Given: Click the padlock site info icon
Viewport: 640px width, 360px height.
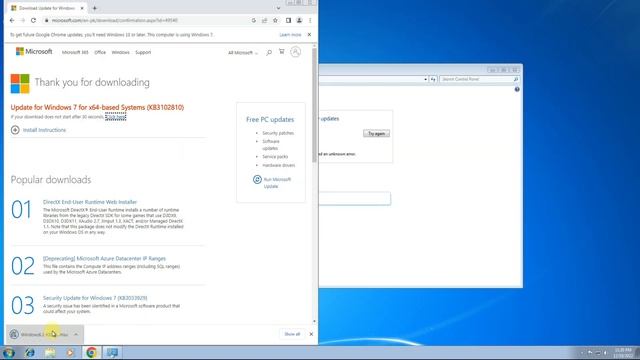Looking at the screenshot, I should click(x=47, y=20).
